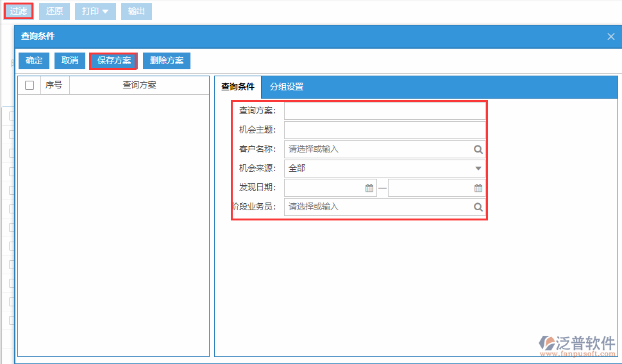Switch to the 分组设置 tab
622x364 pixels.
287,87
